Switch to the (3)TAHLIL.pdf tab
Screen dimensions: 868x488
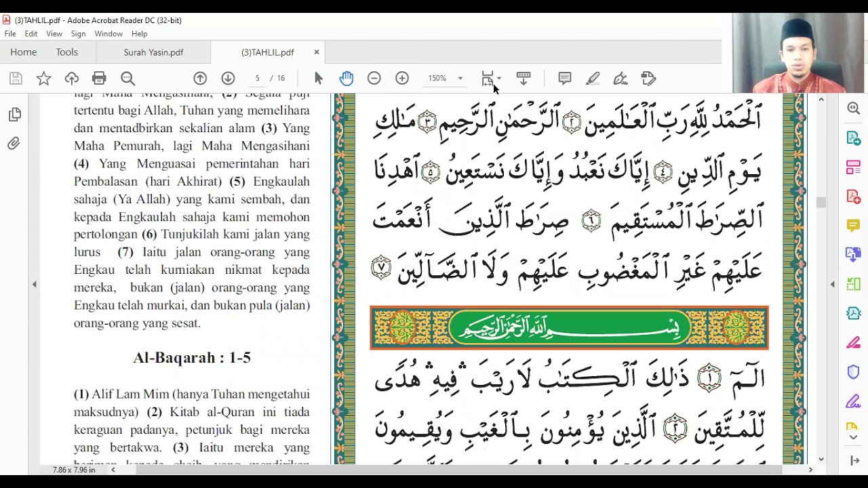267,52
